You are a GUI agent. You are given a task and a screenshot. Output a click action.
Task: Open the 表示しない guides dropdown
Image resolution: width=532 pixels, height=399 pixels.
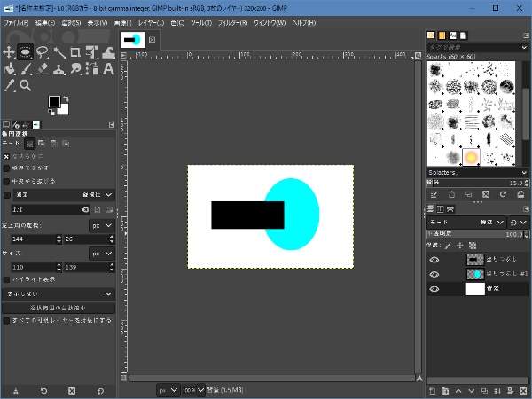pyautogui.click(x=59, y=293)
